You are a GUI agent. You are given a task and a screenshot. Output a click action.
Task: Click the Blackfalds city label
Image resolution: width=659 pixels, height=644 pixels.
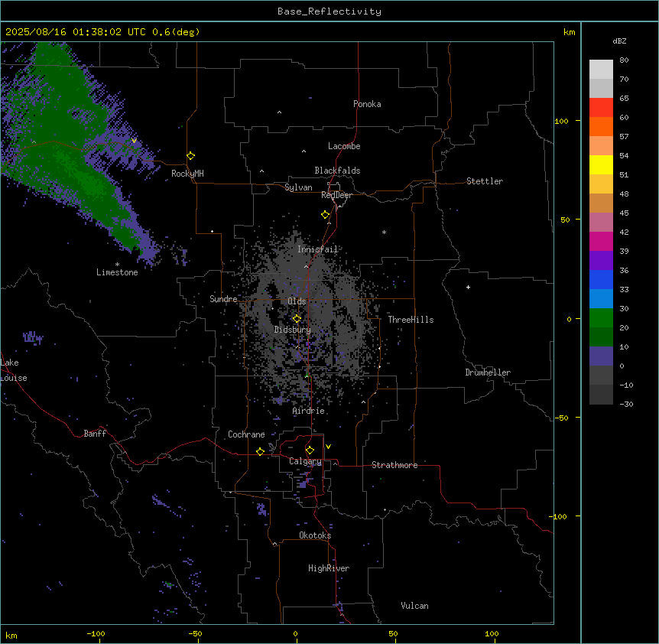337,171
